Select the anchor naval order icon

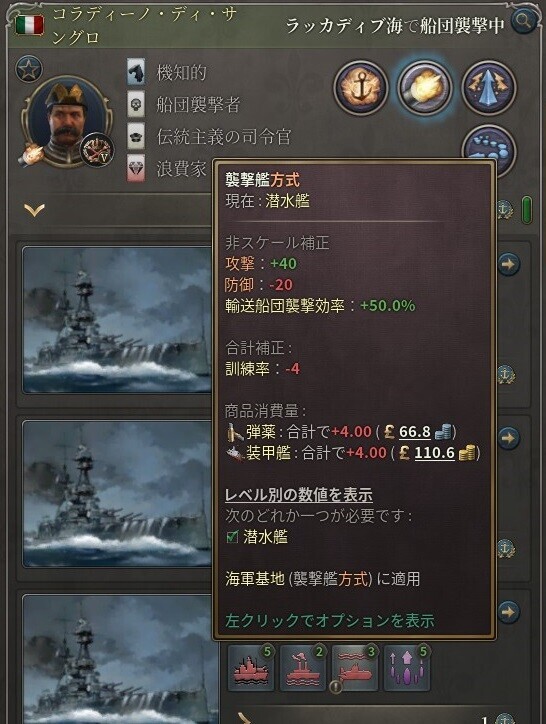pos(360,88)
